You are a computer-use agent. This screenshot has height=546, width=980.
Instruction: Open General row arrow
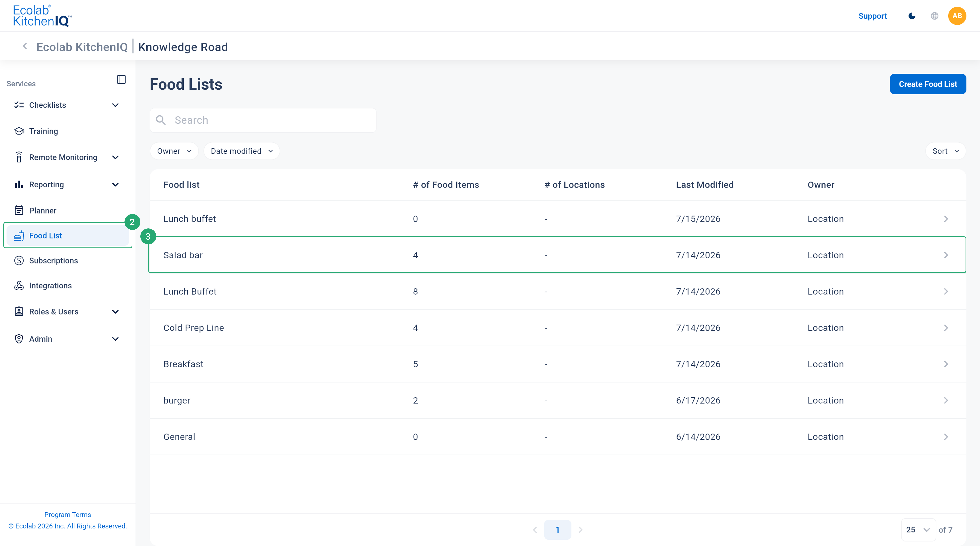click(x=946, y=437)
